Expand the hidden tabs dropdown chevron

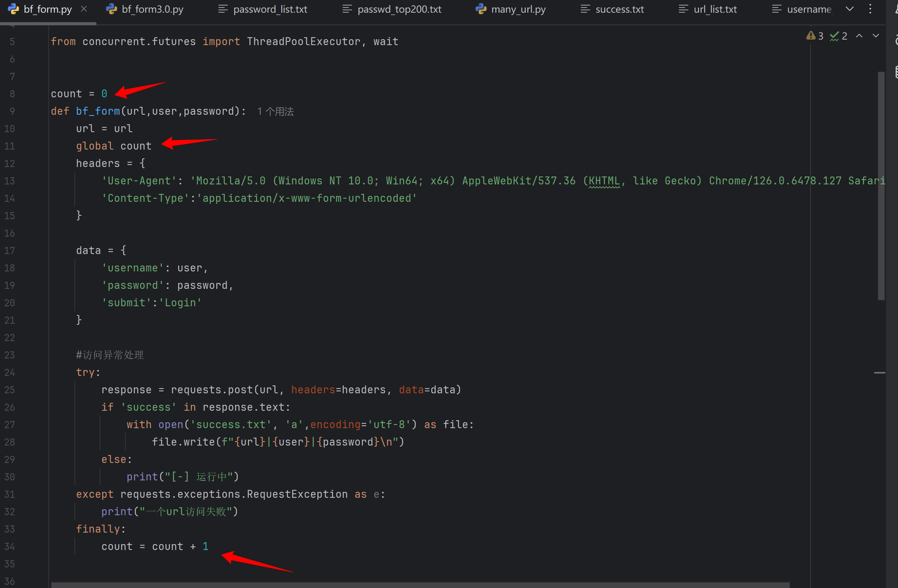click(x=849, y=9)
